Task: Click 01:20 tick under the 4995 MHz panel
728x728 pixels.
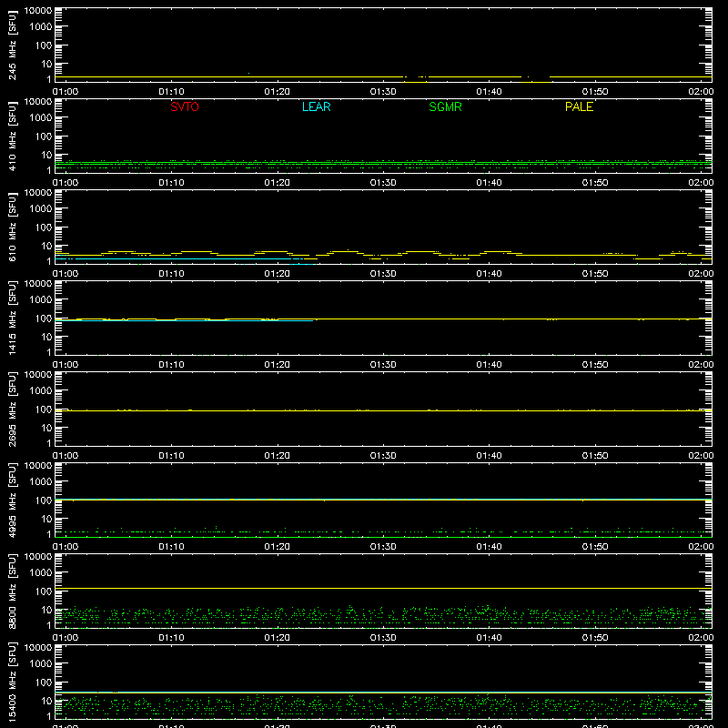Action: tap(278, 547)
